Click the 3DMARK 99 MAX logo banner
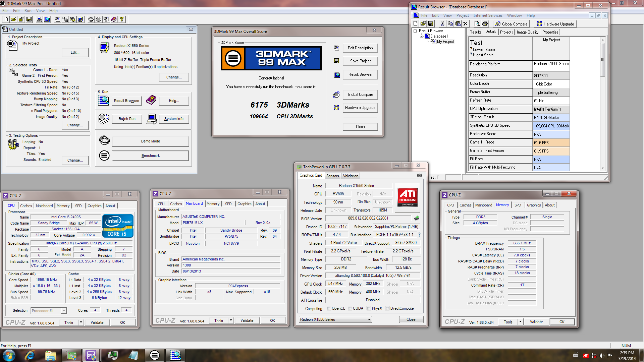The image size is (644, 362). click(x=271, y=58)
